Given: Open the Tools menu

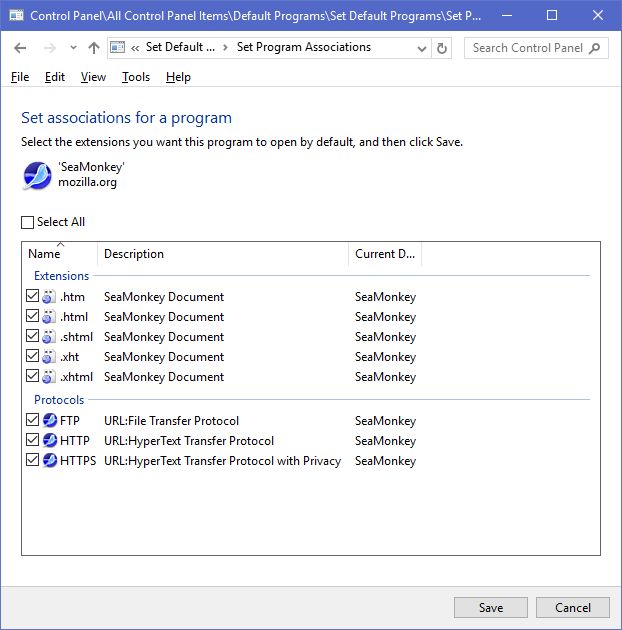Looking at the screenshot, I should pyautogui.click(x=135, y=77).
